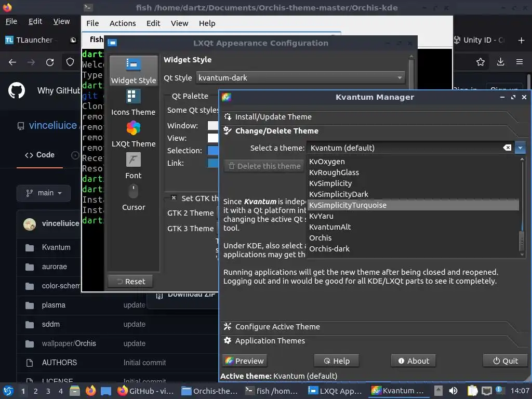
Task: Clear the theme combo box text
Action: (x=507, y=148)
